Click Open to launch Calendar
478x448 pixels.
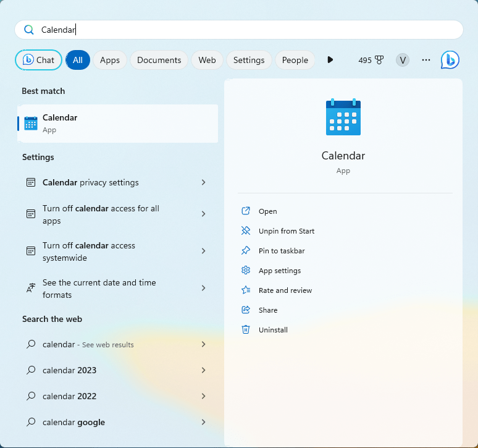[267, 211]
